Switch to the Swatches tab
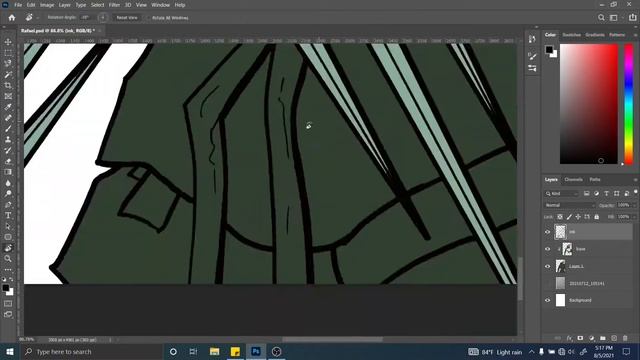Image resolution: width=640 pixels, height=360 pixels. 571,35
